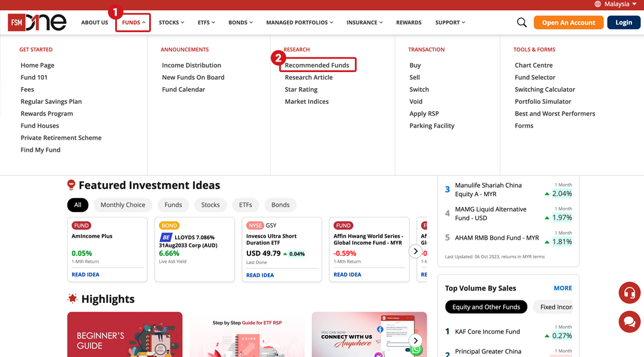Click the Open An Account button

pyautogui.click(x=568, y=23)
